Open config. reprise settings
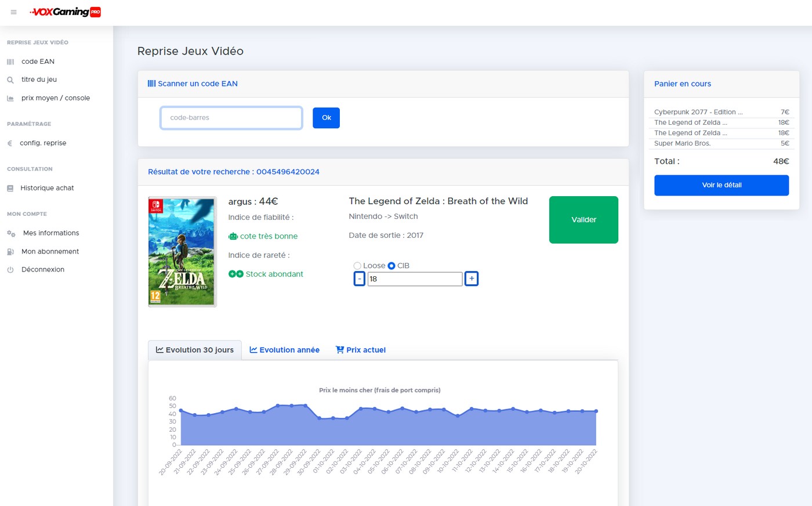Screen dimensions: 812x506 pos(43,143)
